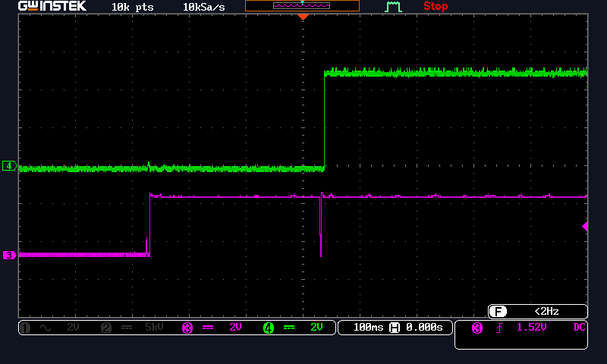The height and width of the screenshot is (364, 607).
Task: Click the 10kSa/s sample rate readout
Action: tap(203, 7)
